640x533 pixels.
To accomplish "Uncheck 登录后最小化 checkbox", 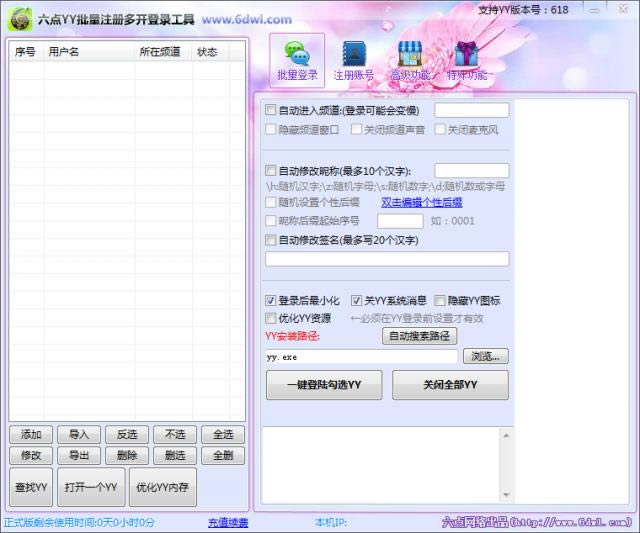I will pyautogui.click(x=271, y=301).
